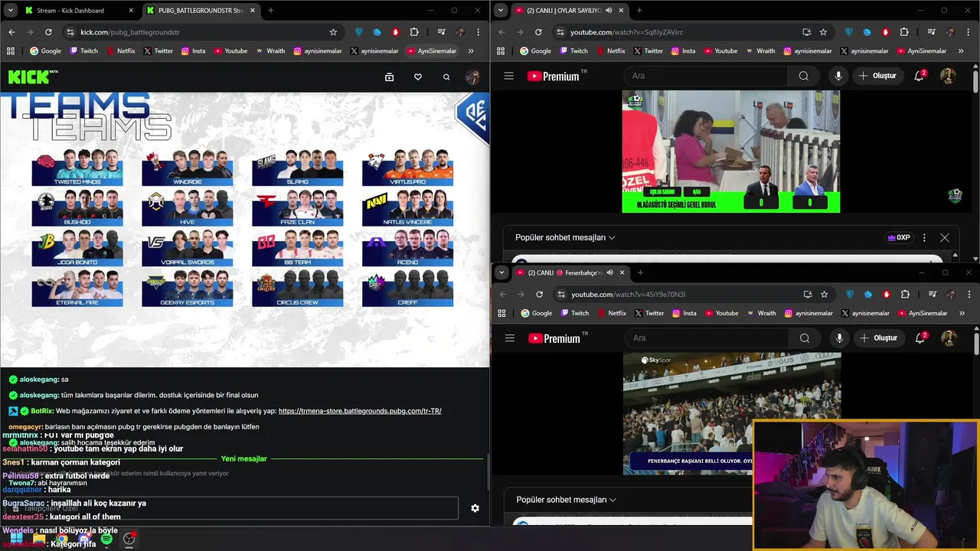Open more options for top YouTube chat

pyautogui.click(x=924, y=237)
